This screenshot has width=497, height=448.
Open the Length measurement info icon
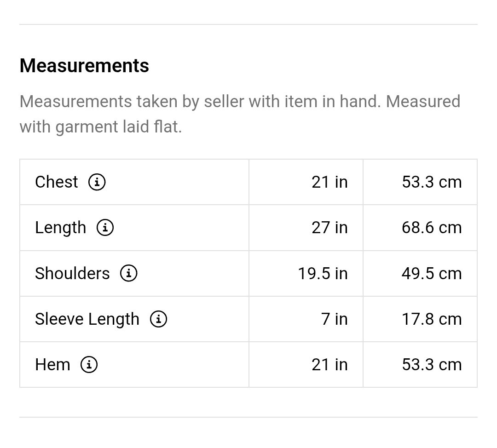(105, 228)
